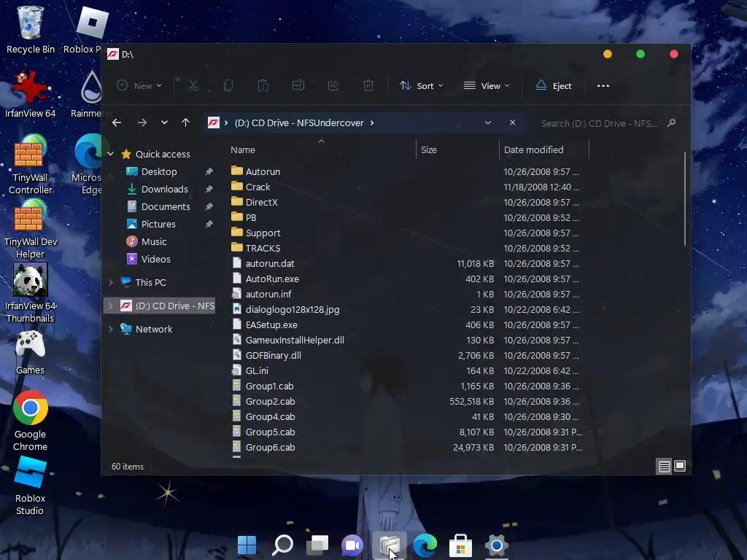The image size is (747, 560).
Task: Click the Paste clipboard icon in toolbar
Action: 263,86
